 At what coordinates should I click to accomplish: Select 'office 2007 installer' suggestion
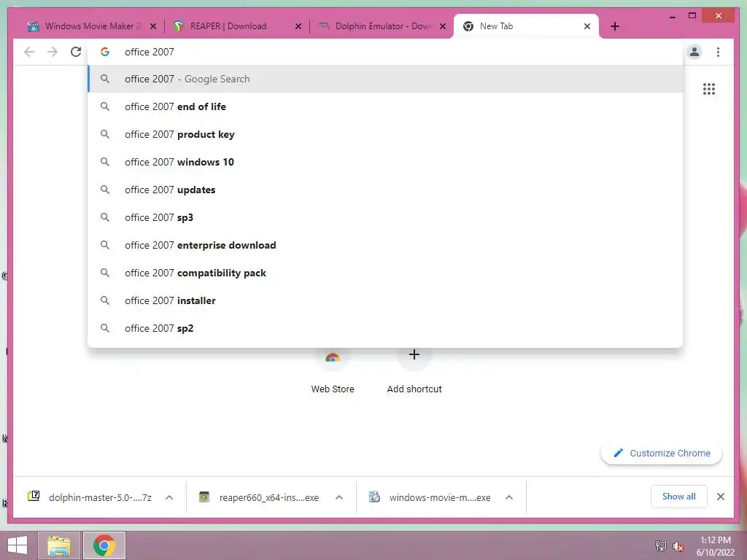(385, 300)
